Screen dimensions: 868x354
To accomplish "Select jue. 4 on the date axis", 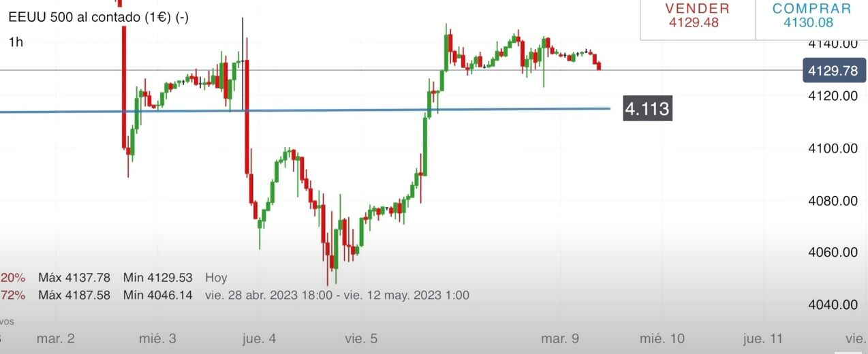I will coord(260,338).
